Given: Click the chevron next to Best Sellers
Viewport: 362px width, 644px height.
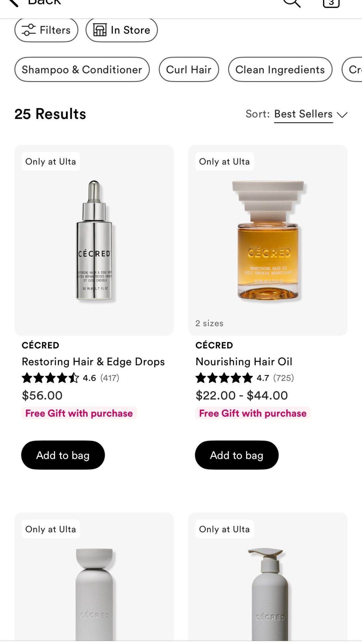Looking at the screenshot, I should pos(342,114).
